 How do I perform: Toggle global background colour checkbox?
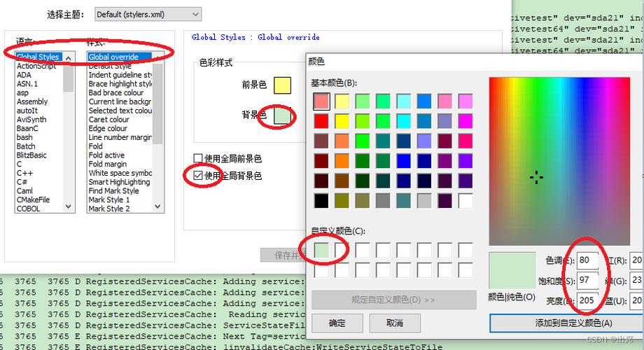pos(198,176)
